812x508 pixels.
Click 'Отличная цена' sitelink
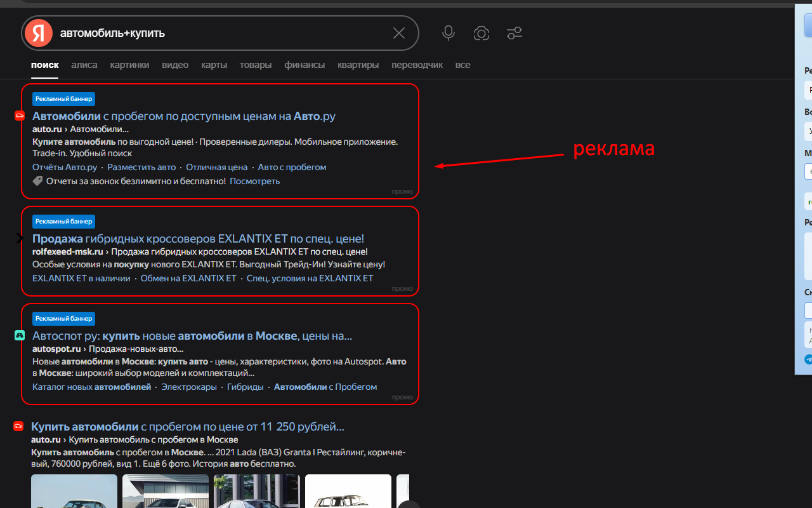[217, 167]
